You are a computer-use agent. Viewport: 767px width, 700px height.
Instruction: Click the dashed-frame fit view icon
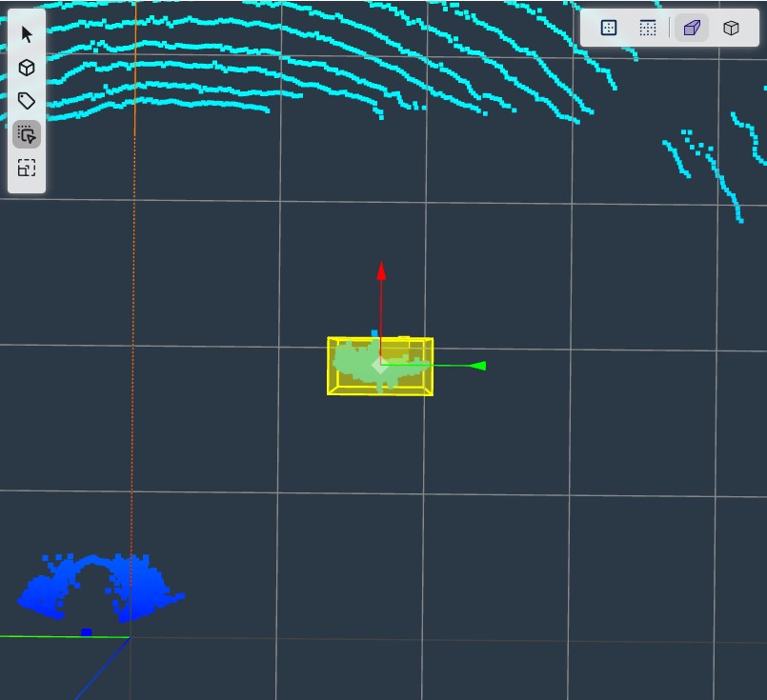click(27, 169)
